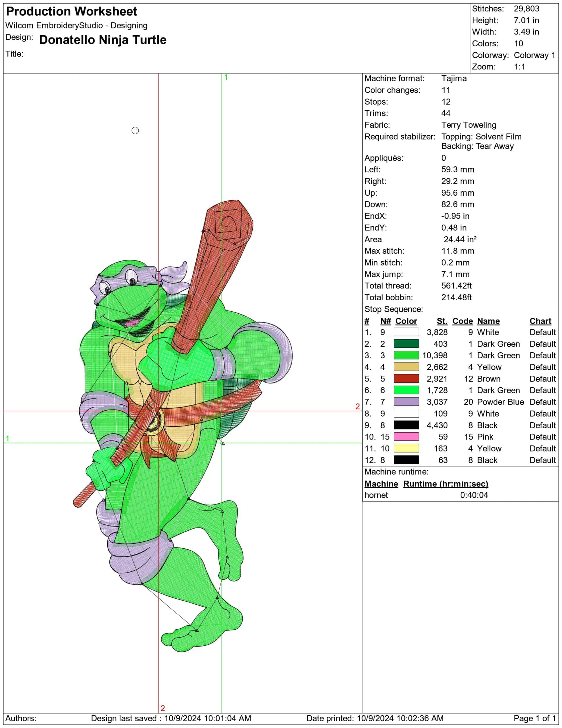Image resolution: width=562 pixels, height=728 pixels.
Task: Click the dark green swatch in stop row 2
Action: [x=406, y=344]
